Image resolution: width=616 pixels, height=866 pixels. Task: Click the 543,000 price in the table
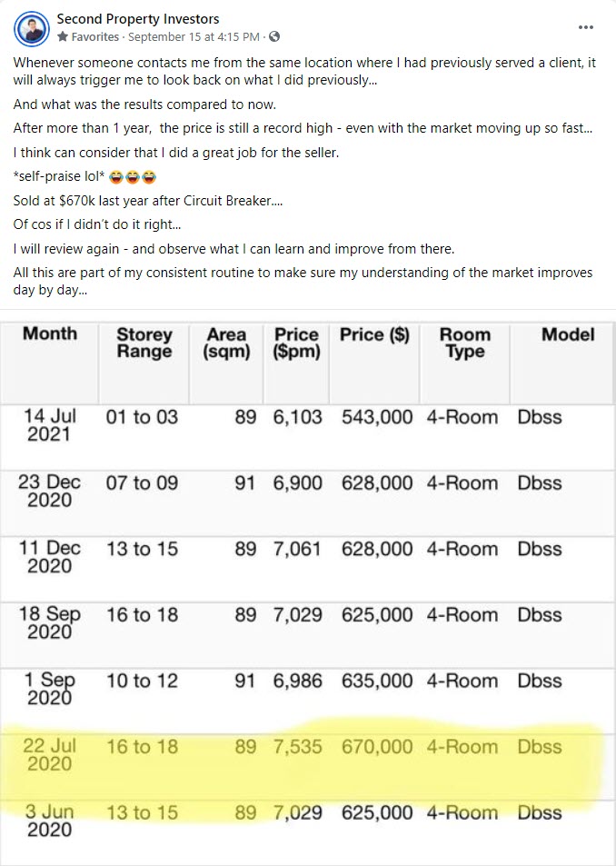click(377, 417)
